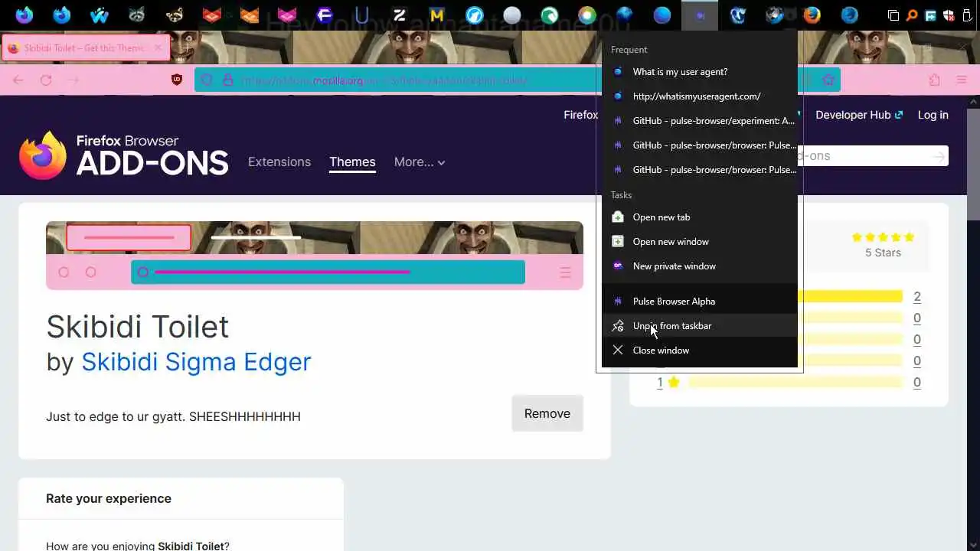Open Task View in the system tray

pyautogui.click(x=893, y=15)
